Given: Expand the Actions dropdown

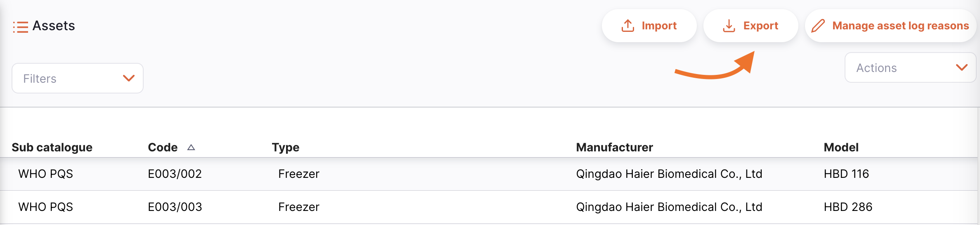Looking at the screenshot, I should click(x=910, y=67).
